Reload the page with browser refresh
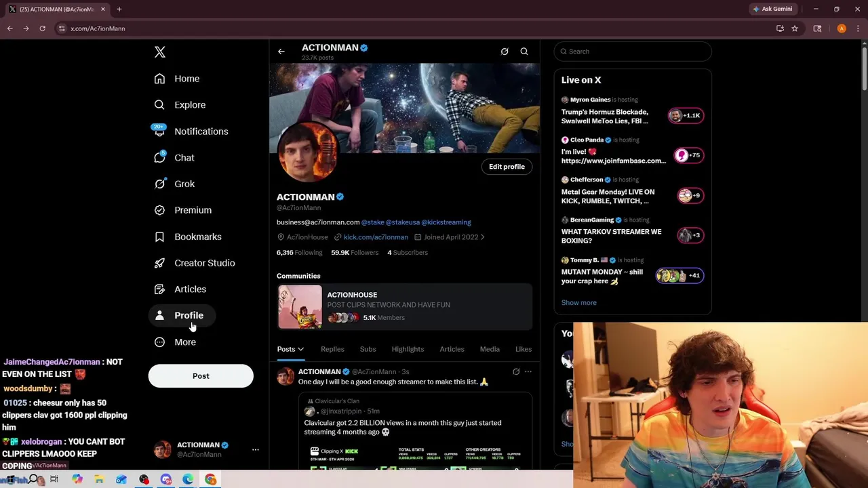Viewport: 868px width, 488px height. pyautogui.click(x=42, y=28)
